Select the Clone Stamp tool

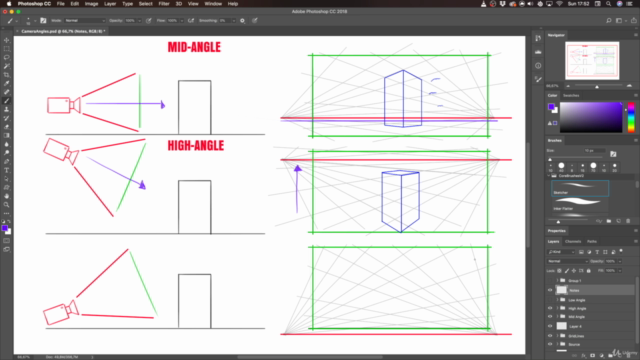[x=7, y=109]
